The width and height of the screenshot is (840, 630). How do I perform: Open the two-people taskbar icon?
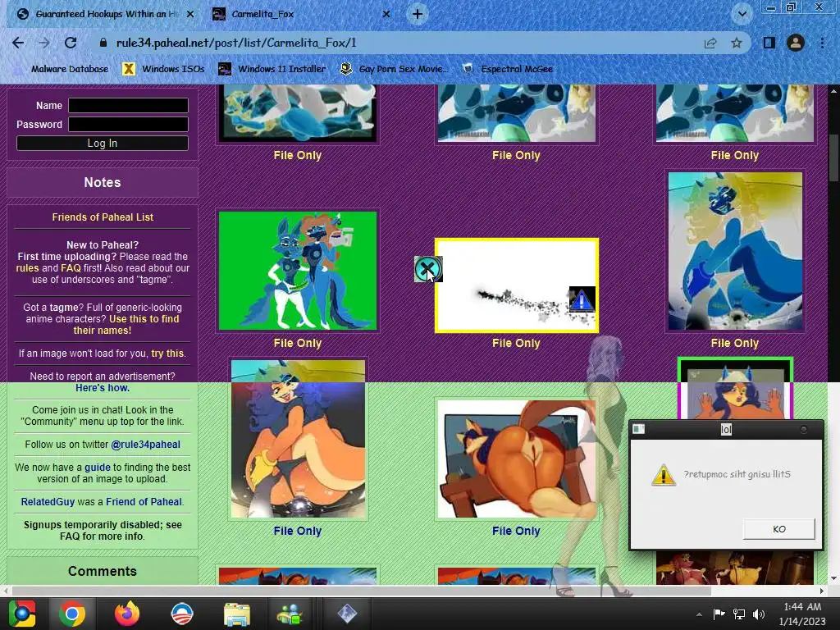point(290,614)
